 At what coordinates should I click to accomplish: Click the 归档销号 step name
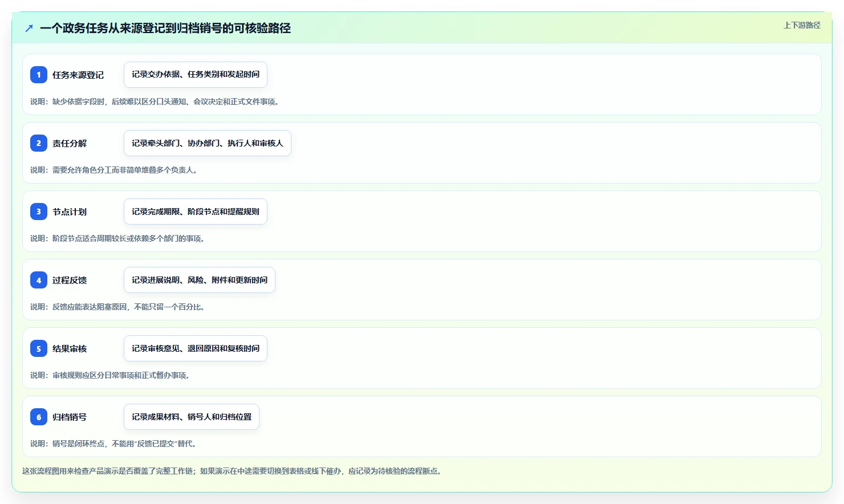point(70,417)
